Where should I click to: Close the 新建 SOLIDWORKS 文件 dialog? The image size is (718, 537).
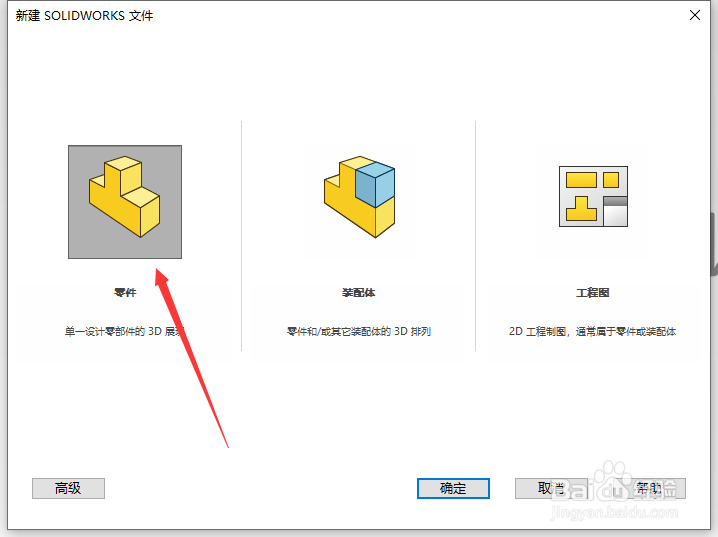click(x=695, y=15)
